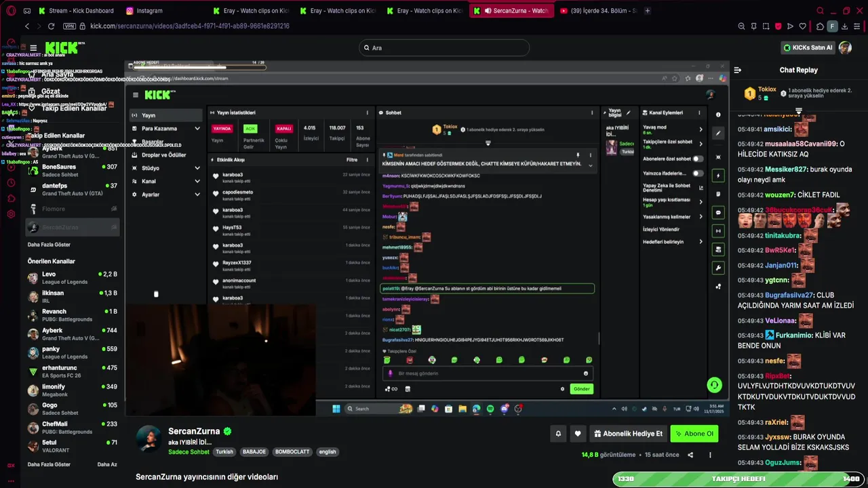Toggle Abonelere özel sohbet switch

pos(697,159)
